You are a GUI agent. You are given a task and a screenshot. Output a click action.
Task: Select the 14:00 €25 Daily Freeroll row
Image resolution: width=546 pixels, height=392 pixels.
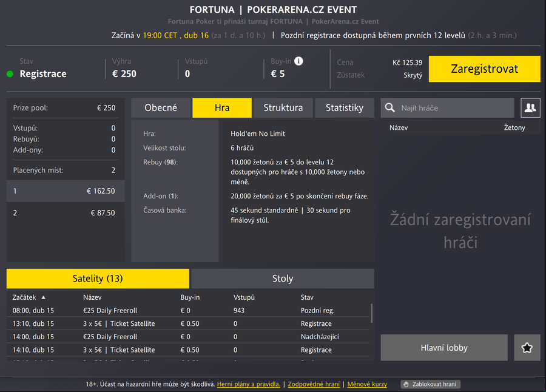coord(188,337)
